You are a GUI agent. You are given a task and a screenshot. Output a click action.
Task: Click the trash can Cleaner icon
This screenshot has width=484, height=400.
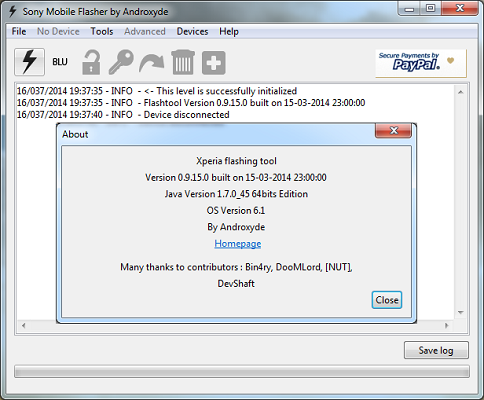coord(183,62)
